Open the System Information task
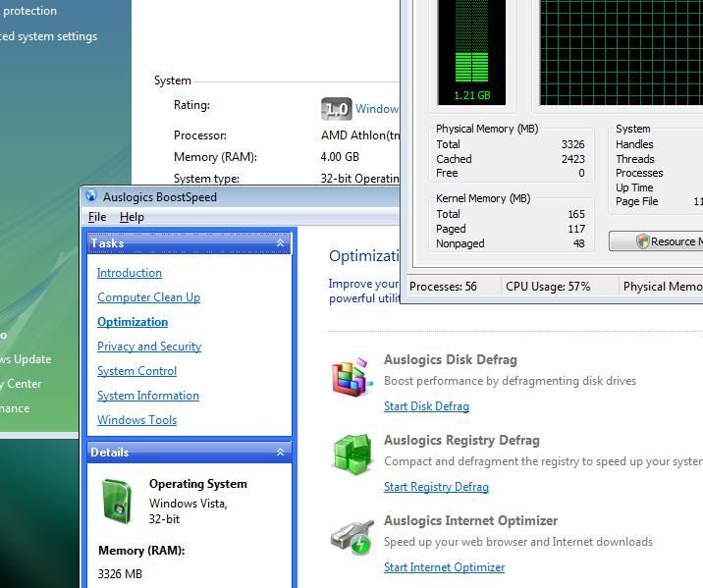703x588 pixels. pos(148,396)
